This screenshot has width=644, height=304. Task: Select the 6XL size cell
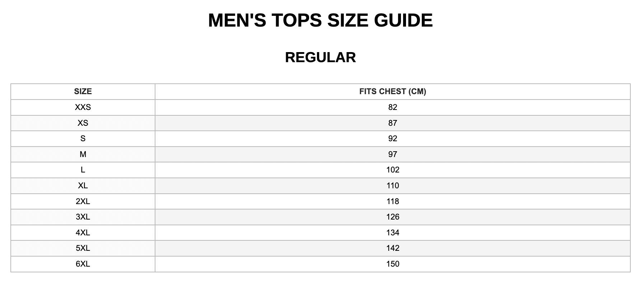(x=83, y=264)
